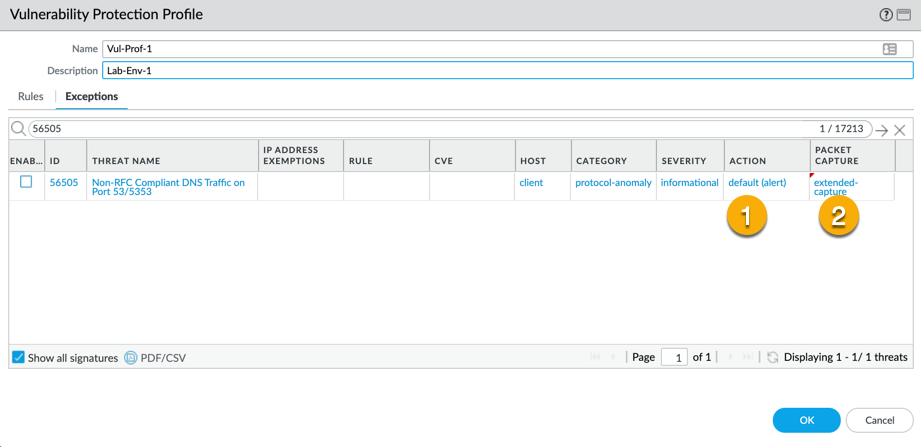Viewport: 921px width, 447px height.
Task: Click into the Description field
Action: tap(507, 71)
